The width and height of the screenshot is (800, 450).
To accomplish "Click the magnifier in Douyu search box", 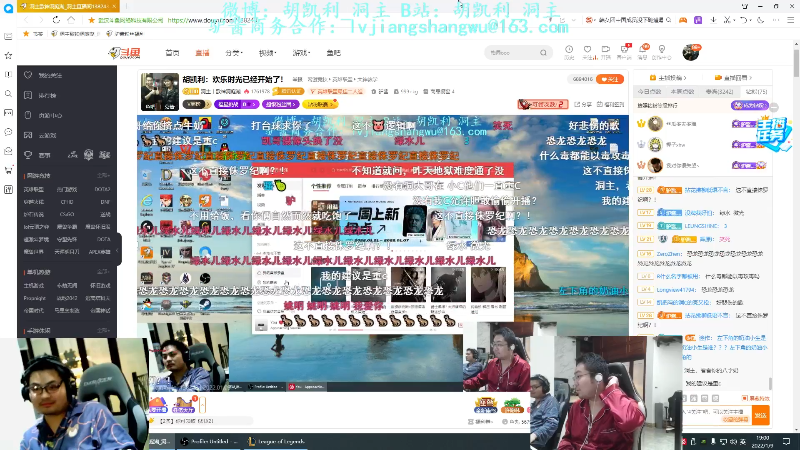I will click(x=543, y=53).
